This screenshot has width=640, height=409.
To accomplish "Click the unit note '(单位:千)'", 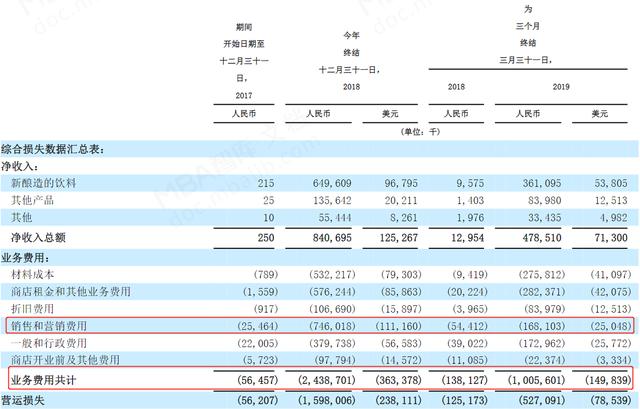I will [x=420, y=131].
